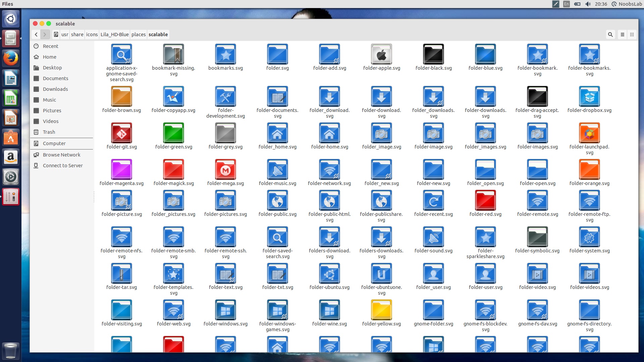Select the folder-wine.svg icon
Screen dimensions: 644x362
point(329,310)
